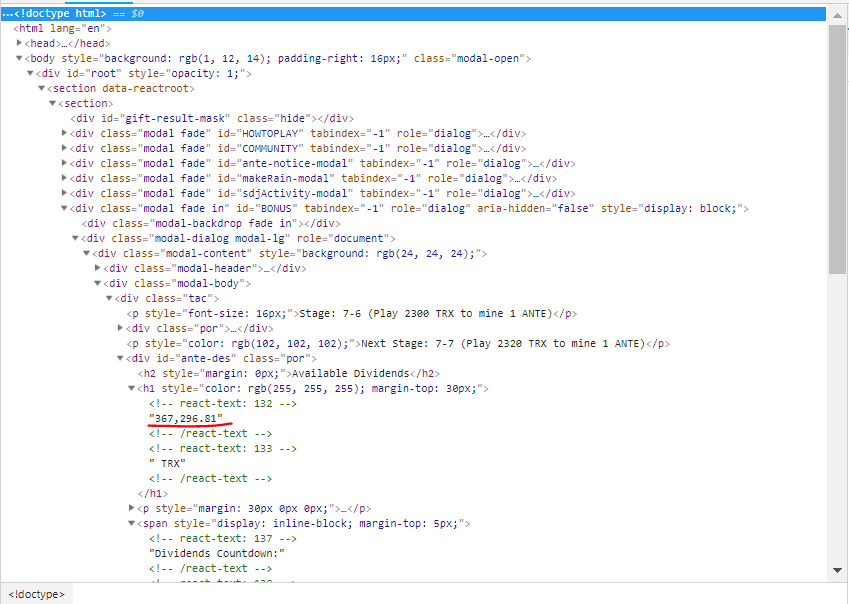Screen dimensions: 849x604
Task: Select the h2 "Available Dividends" row
Action: point(289,373)
